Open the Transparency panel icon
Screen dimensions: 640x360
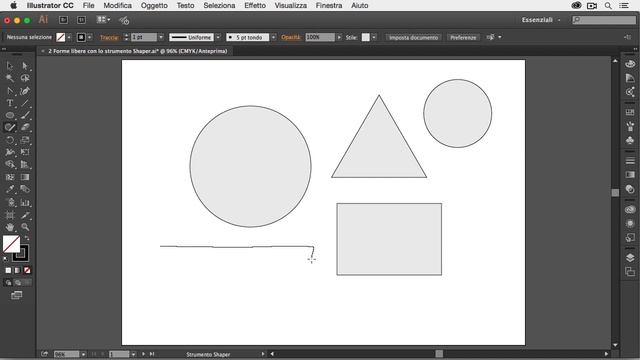630,189
